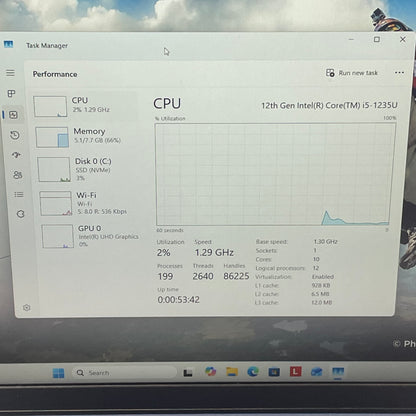The image size is (416, 416).
Task: Click the Processes count 199
Action: (165, 276)
